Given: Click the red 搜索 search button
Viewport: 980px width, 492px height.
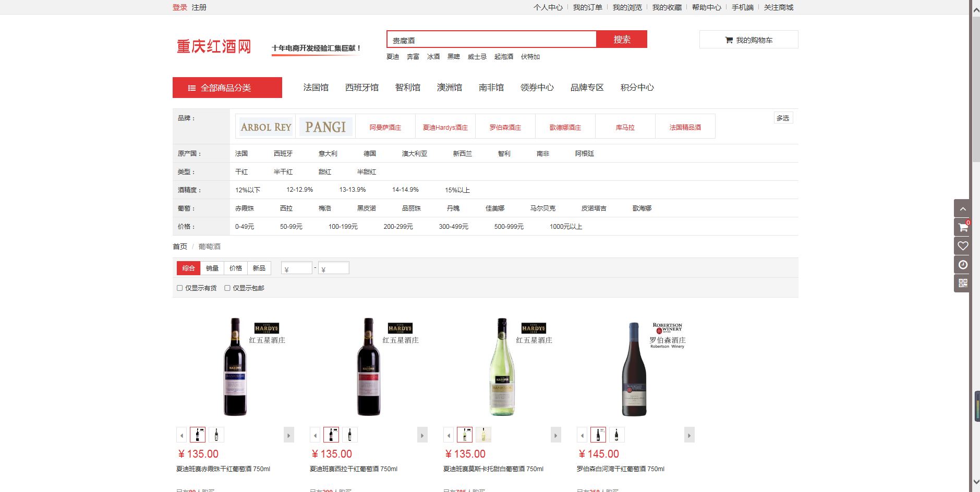Looking at the screenshot, I should point(622,39).
